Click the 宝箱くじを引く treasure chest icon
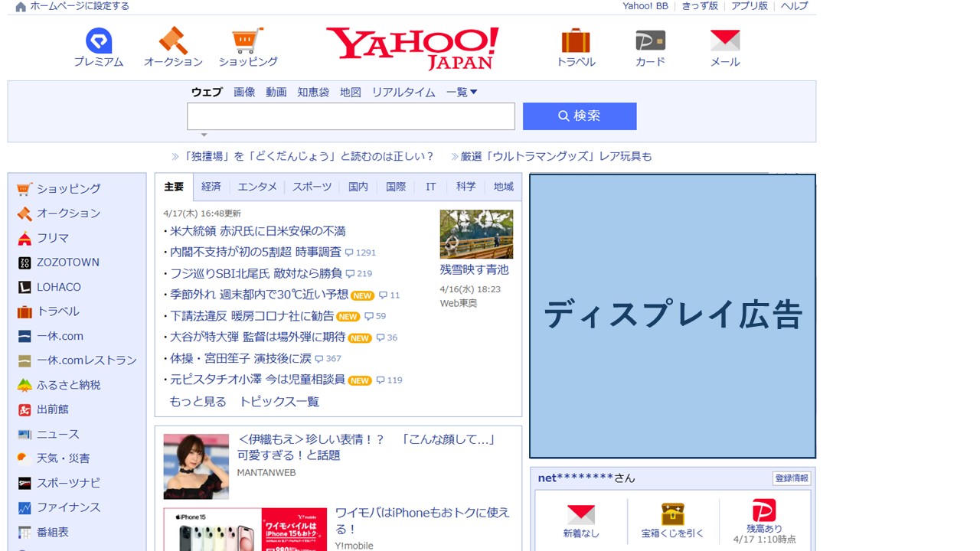 [672, 514]
